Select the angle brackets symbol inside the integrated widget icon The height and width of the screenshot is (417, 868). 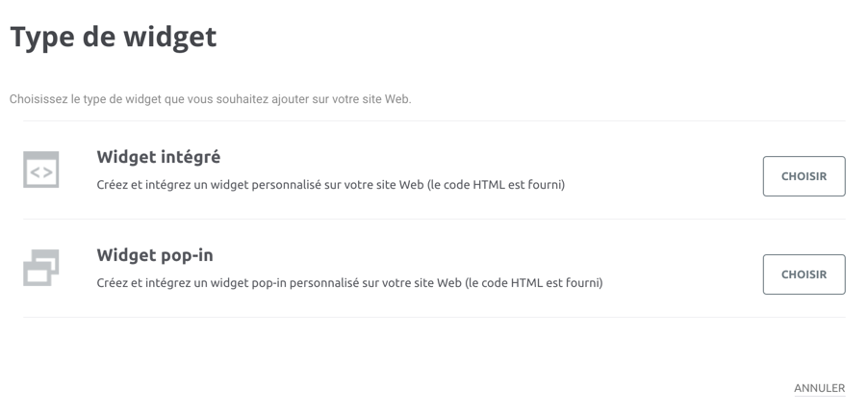tap(41, 172)
